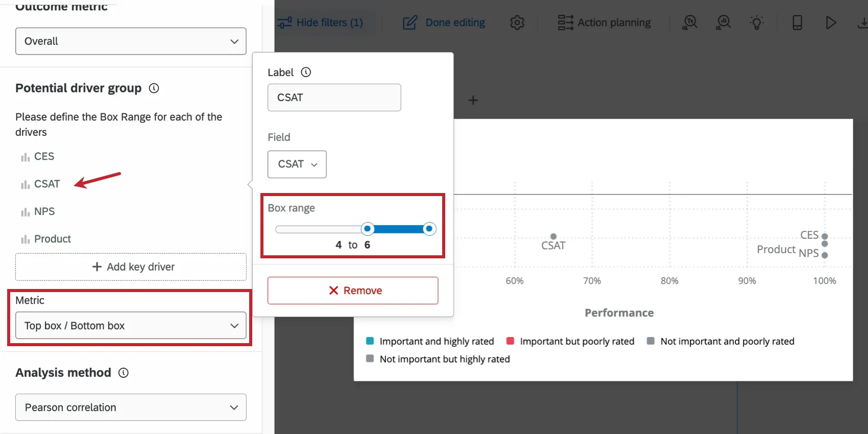The height and width of the screenshot is (434, 868).
Task: Expand the Overall outcome metric dropdown
Action: pos(131,41)
